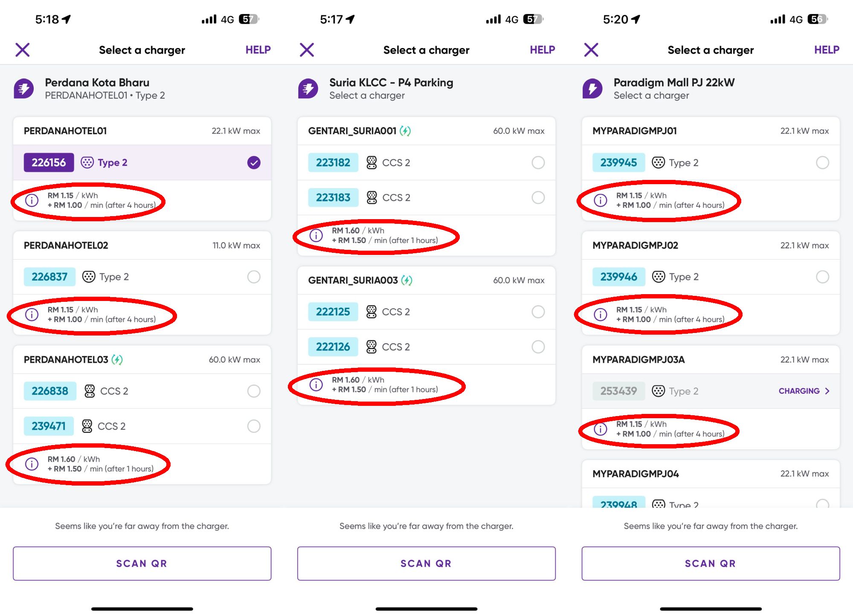Select connector 223182 CCS 2 radio button
The height and width of the screenshot is (616, 853).
tap(538, 162)
